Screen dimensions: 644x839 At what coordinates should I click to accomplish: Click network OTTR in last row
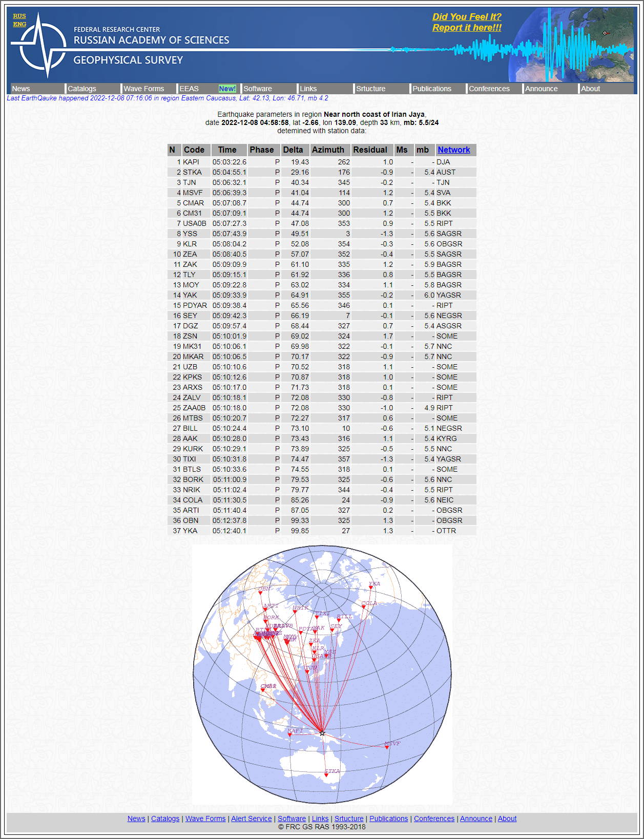click(446, 531)
